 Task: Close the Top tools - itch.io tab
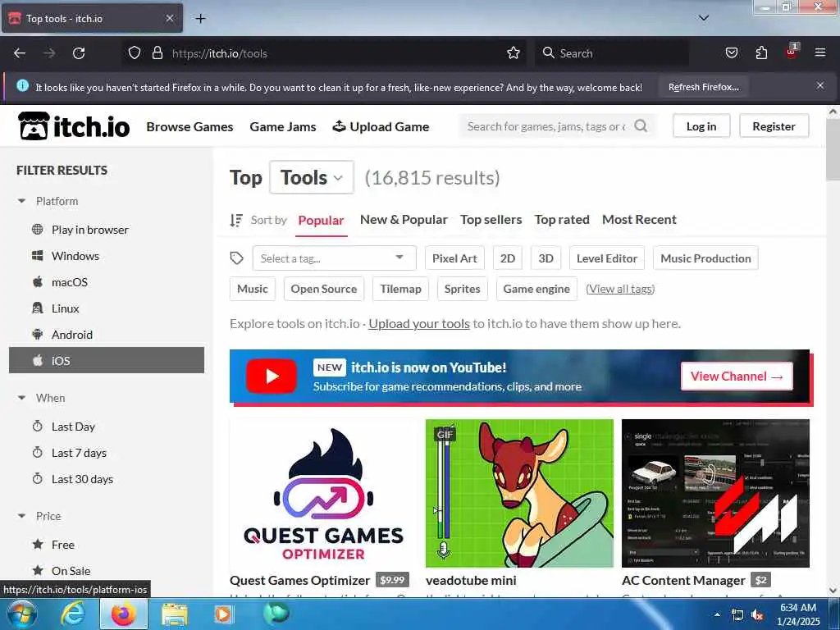[170, 18]
